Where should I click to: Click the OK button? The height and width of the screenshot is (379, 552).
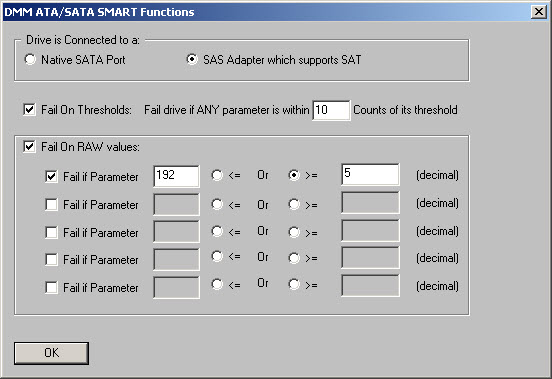(x=51, y=353)
